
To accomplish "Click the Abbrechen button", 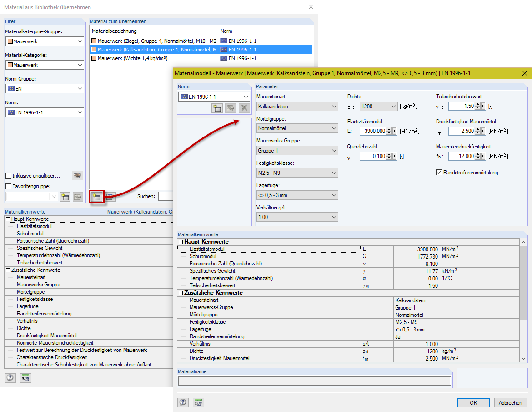I will (x=510, y=402).
